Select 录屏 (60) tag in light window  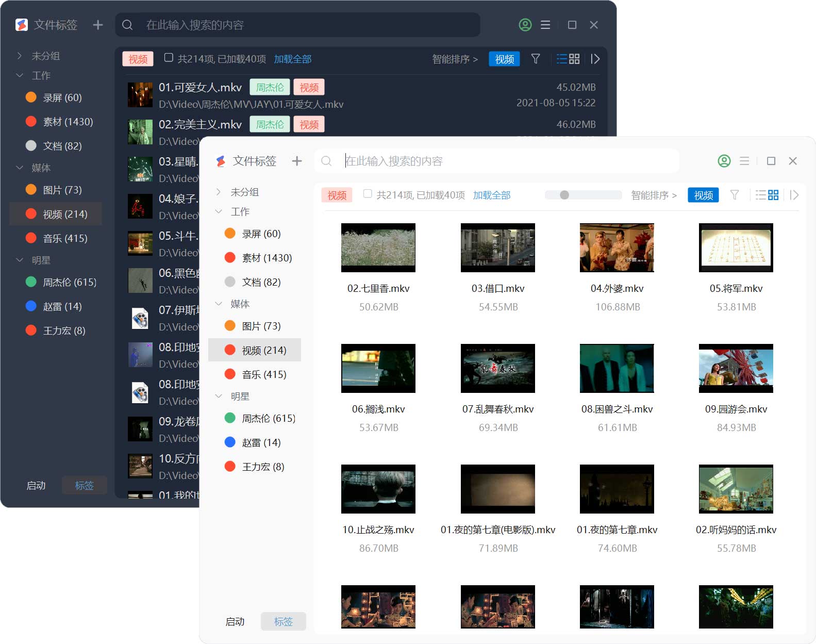(x=255, y=234)
